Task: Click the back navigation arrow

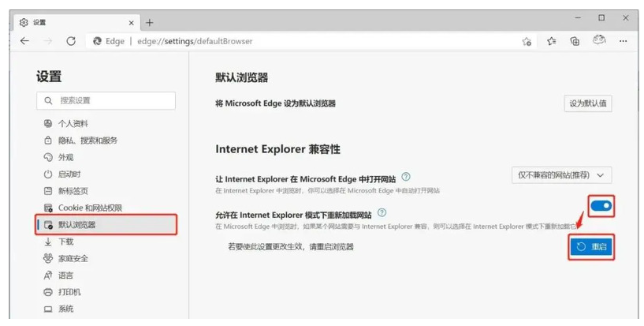Action: pos(24,41)
